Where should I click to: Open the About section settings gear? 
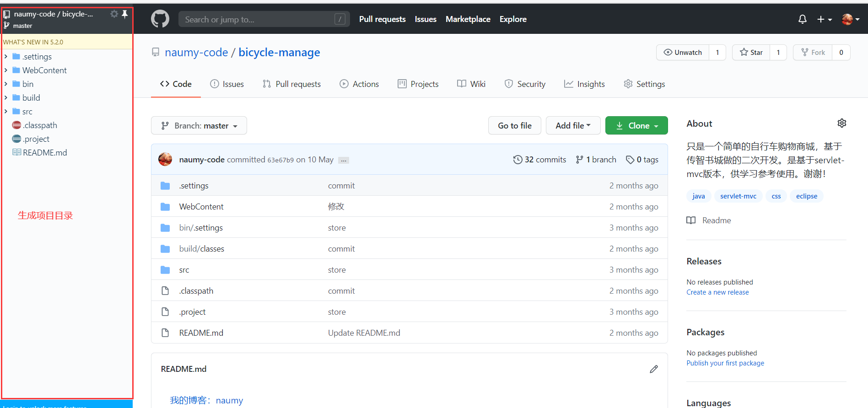841,123
